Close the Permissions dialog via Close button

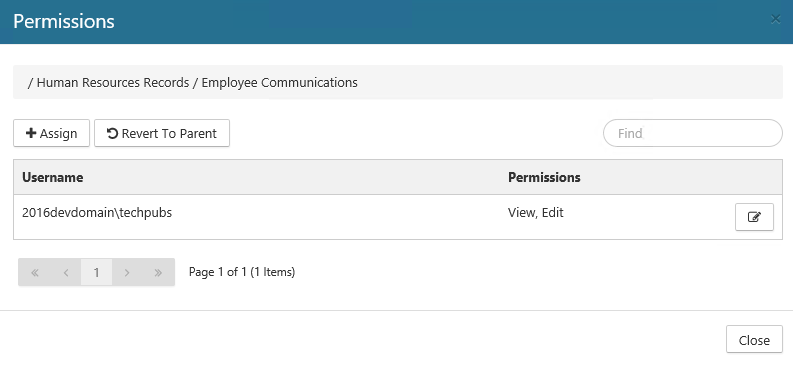[754, 340]
